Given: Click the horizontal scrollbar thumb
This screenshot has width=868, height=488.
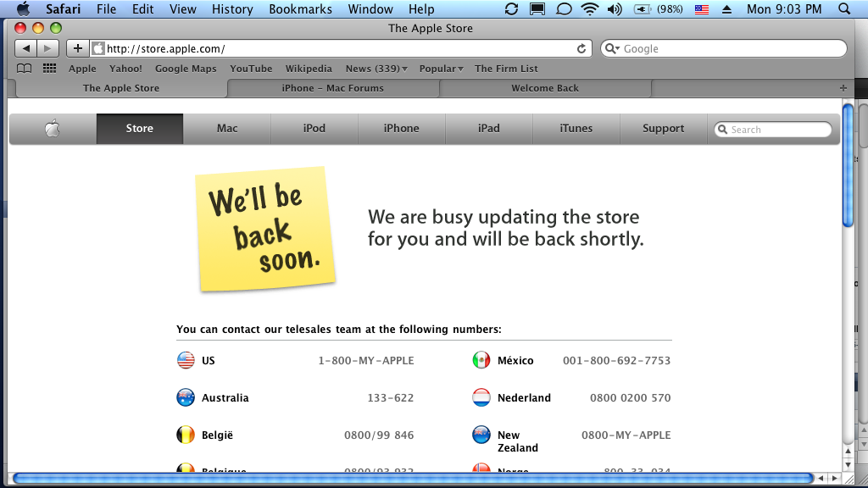Looking at the screenshot, I should click(x=413, y=478).
